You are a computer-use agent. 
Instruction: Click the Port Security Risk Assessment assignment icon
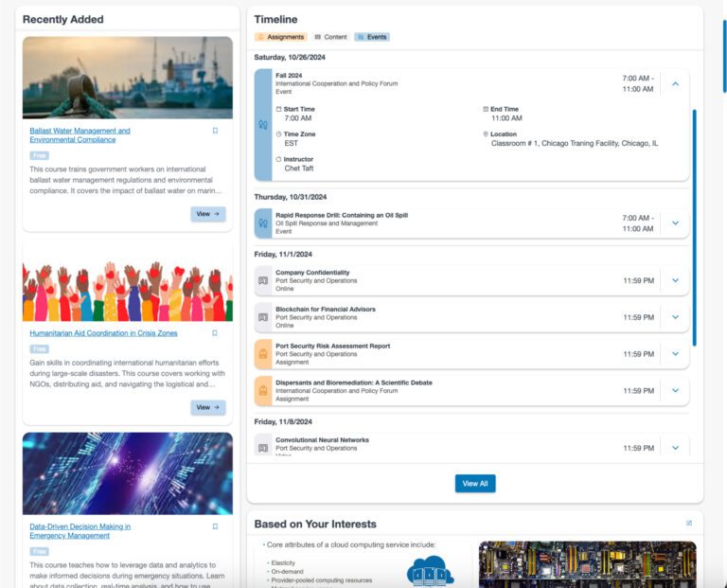click(x=263, y=354)
